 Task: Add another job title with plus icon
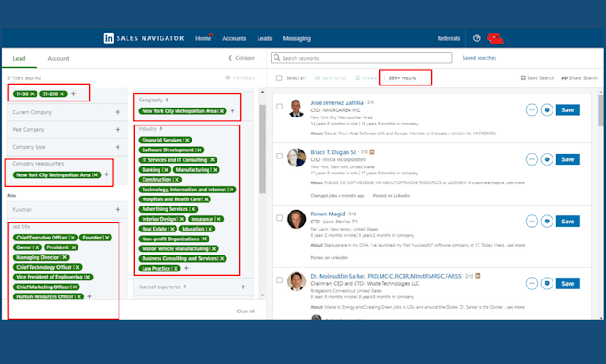pyautogui.click(x=89, y=296)
